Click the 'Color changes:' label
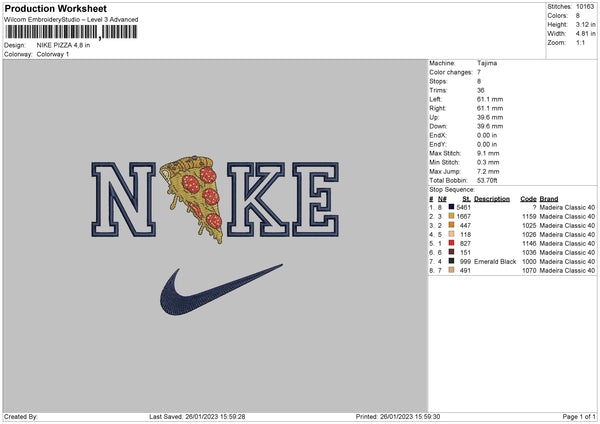Viewport: 600px width, 424px height. [451, 72]
